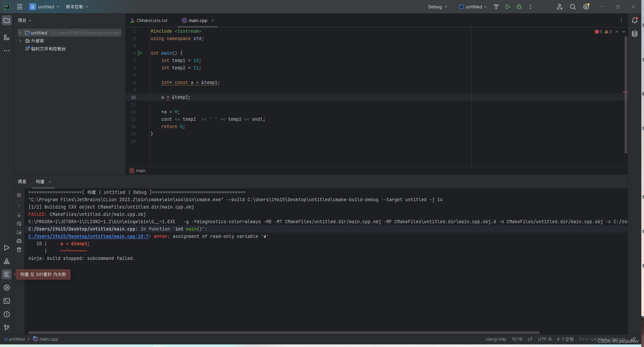The image size is (644, 347).
Task: Expand the untitled project folder
Action: [20, 33]
